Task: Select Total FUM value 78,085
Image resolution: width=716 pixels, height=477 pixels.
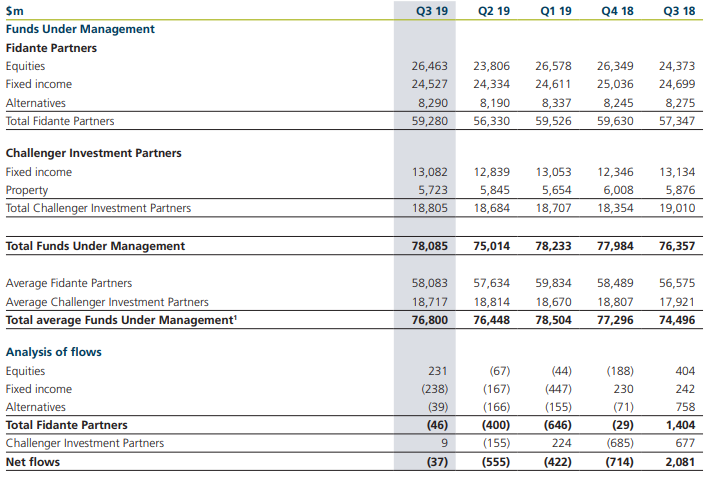Action: (429, 246)
